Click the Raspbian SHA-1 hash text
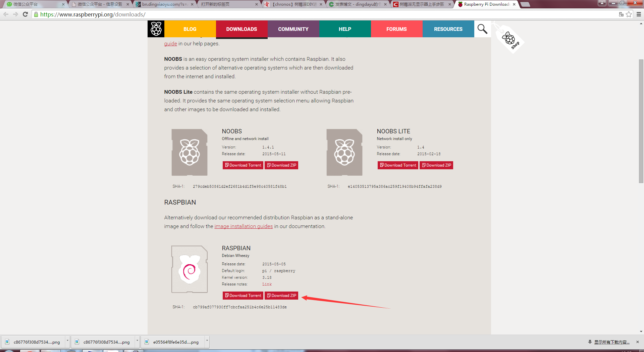 tap(240, 307)
